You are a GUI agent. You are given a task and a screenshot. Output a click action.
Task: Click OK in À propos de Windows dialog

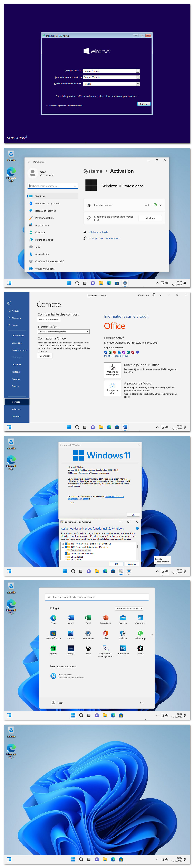click(133, 515)
